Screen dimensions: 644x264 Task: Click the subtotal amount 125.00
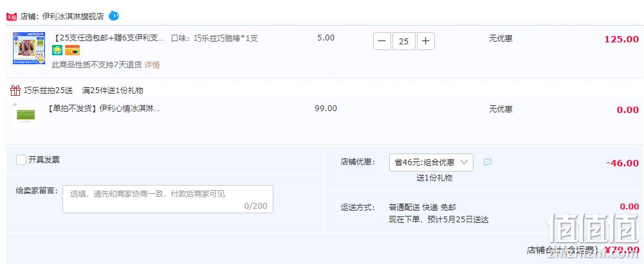(x=621, y=39)
